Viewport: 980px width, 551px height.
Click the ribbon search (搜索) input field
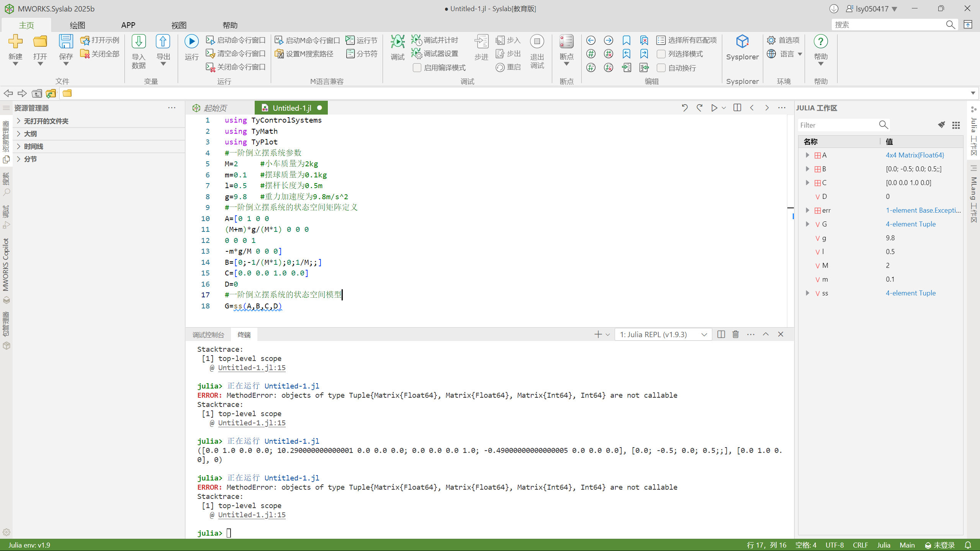pyautogui.click(x=889, y=25)
